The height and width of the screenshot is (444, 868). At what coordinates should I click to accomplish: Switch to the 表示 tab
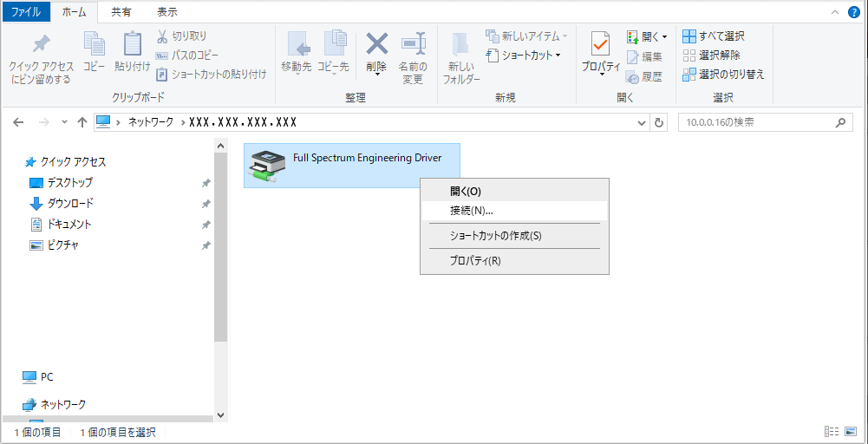[x=167, y=11]
